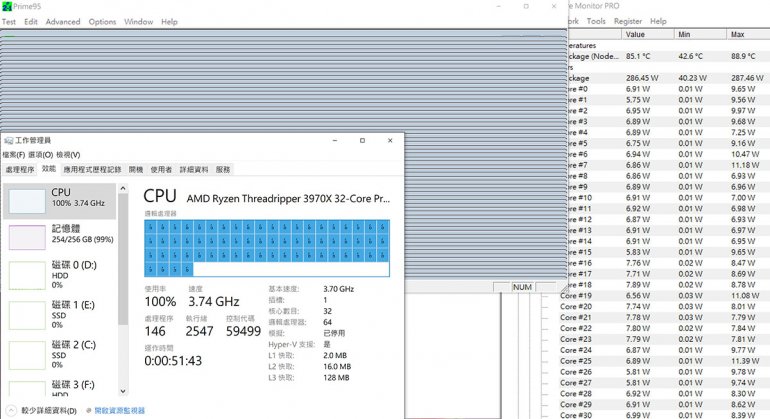Click the Task Manager (工作管理員) title icon

click(8, 140)
